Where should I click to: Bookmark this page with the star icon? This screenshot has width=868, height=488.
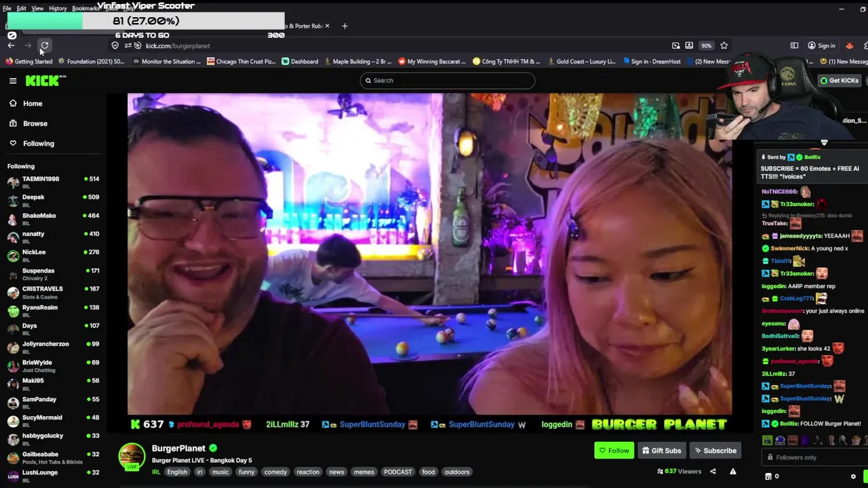[x=724, y=45]
